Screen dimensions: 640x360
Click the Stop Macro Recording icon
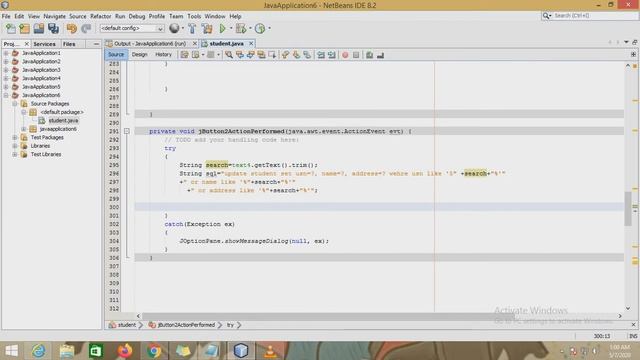point(356,55)
